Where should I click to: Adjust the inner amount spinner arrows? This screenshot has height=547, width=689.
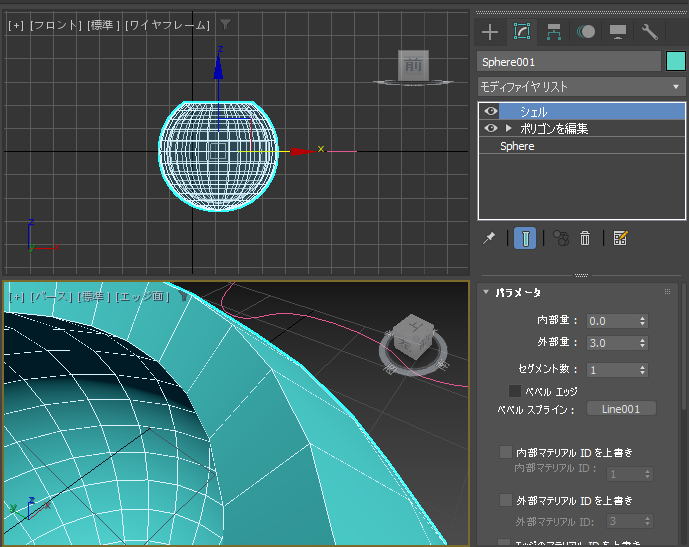[x=642, y=321]
